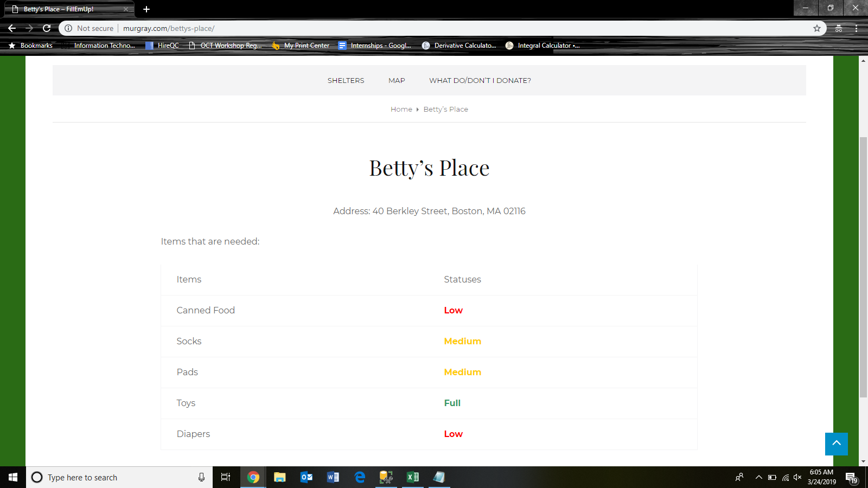The image size is (868, 488).
Task: Open the Information Techno... bookmark
Action: click(98, 46)
